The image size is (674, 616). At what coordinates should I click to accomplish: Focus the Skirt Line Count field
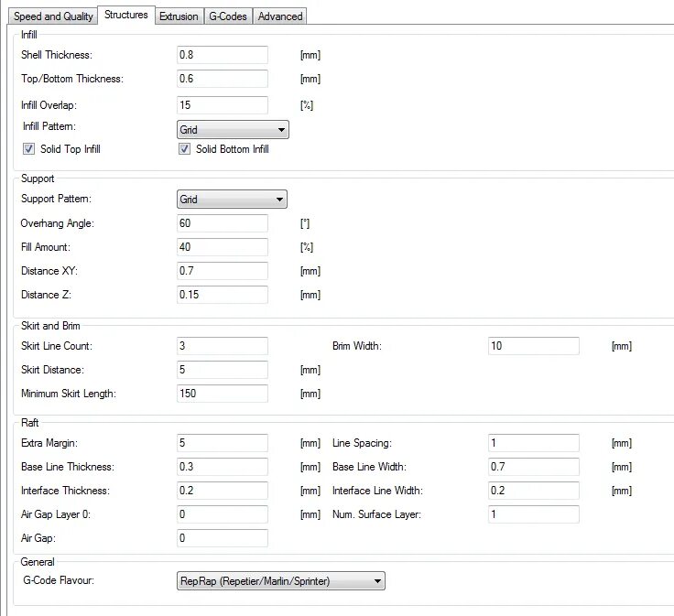(223, 346)
